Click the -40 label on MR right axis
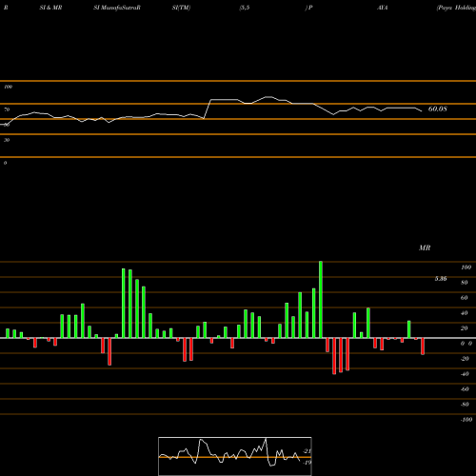This screenshot has height=476, width=476. [465, 374]
